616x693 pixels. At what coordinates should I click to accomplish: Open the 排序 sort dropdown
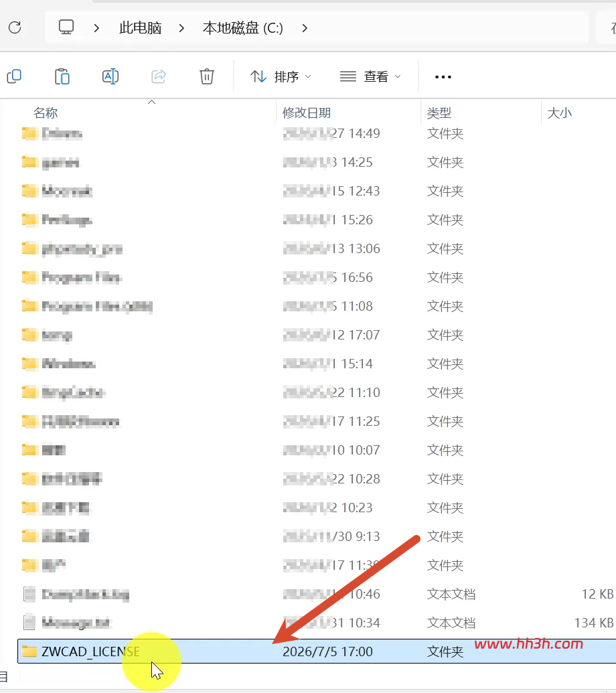(x=281, y=76)
